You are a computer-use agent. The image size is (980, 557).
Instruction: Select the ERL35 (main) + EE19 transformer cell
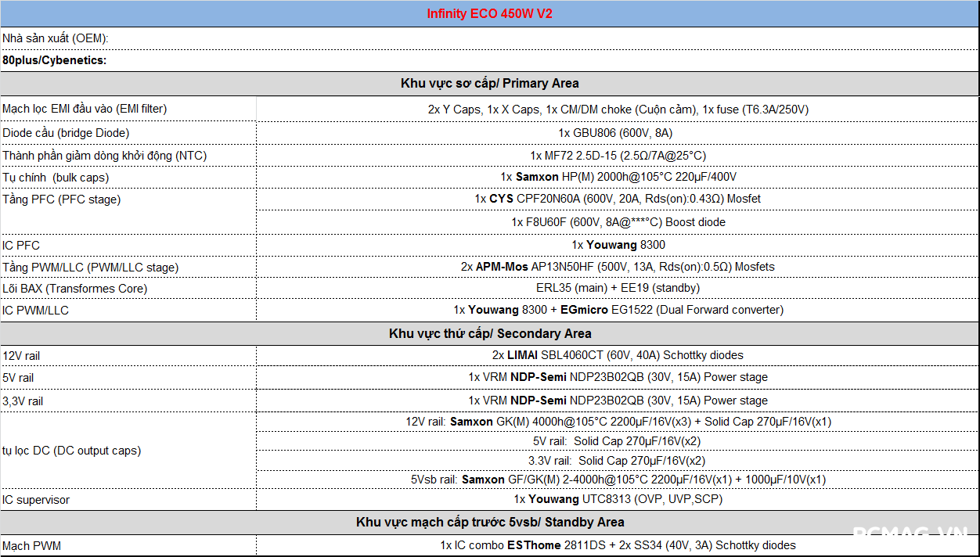(x=618, y=288)
